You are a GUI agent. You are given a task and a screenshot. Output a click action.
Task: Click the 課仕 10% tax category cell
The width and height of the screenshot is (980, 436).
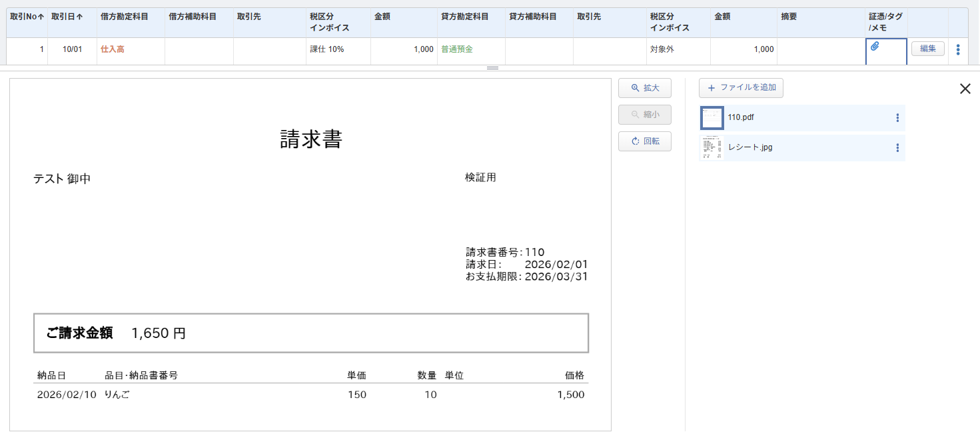click(327, 49)
